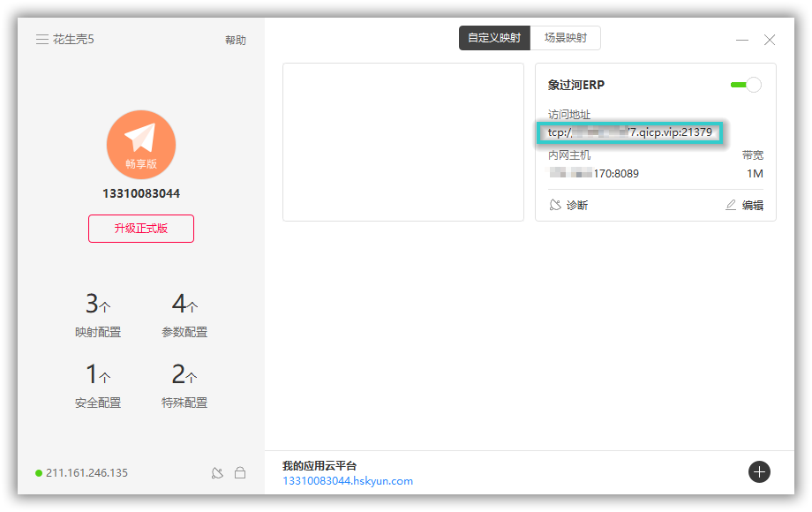Open the 1个 安全配置 statistic
The width and height of the screenshot is (812, 512).
coord(98,385)
